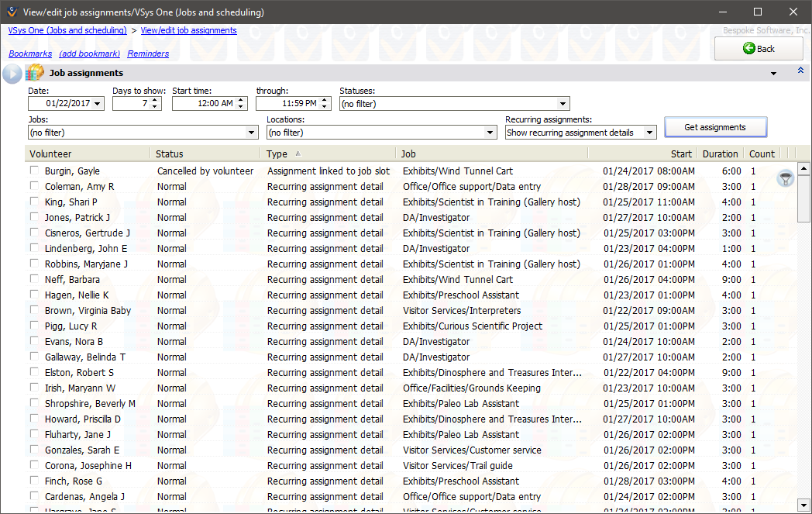Open the Recurring assignments dropdown
This screenshot has height=514, width=812.
pyautogui.click(x=649, y=132)
